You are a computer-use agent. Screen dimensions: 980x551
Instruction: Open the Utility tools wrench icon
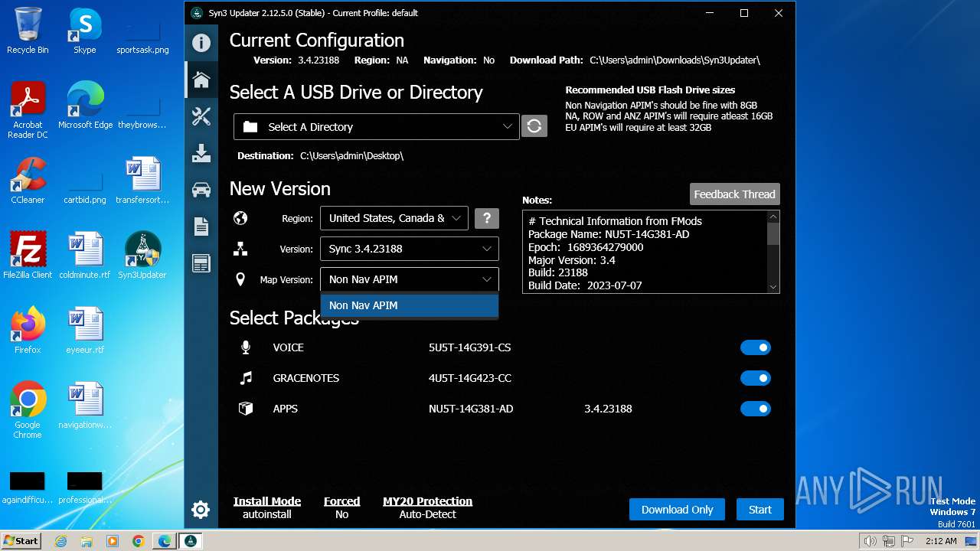pos(201,116)
